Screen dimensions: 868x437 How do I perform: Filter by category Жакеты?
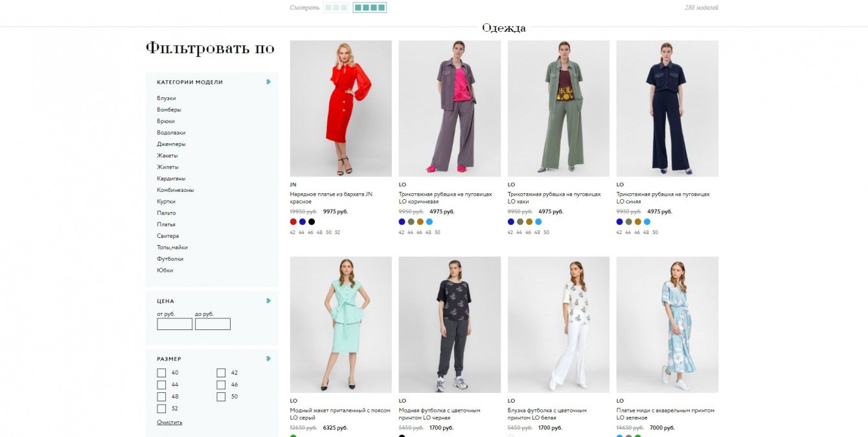[167, 156]
